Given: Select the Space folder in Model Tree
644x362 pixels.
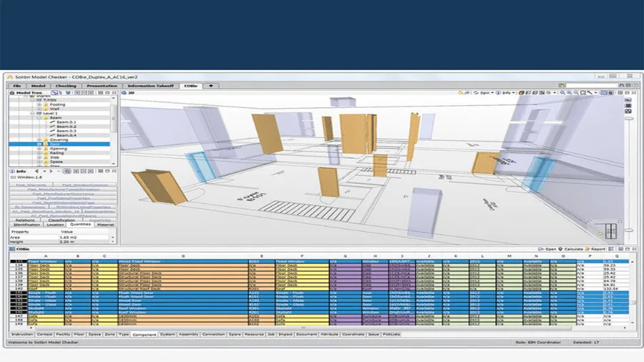Looking at the screenshot, I should click(x=57, y=162).
